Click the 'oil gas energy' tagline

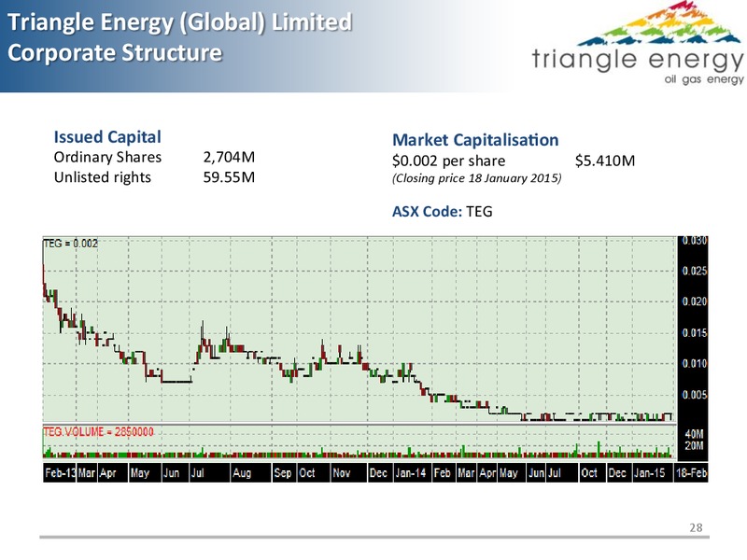point(704,79)
